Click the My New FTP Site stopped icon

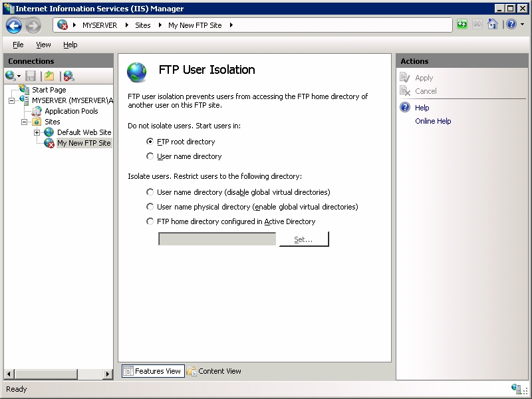click(49, 143)
